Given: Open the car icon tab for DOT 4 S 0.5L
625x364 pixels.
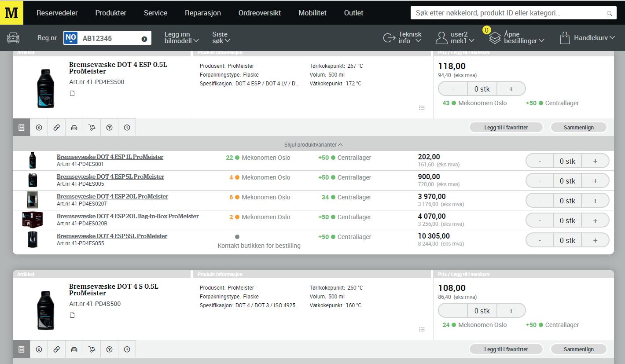Looking at the screenshot, I should (x=74, y=349).
